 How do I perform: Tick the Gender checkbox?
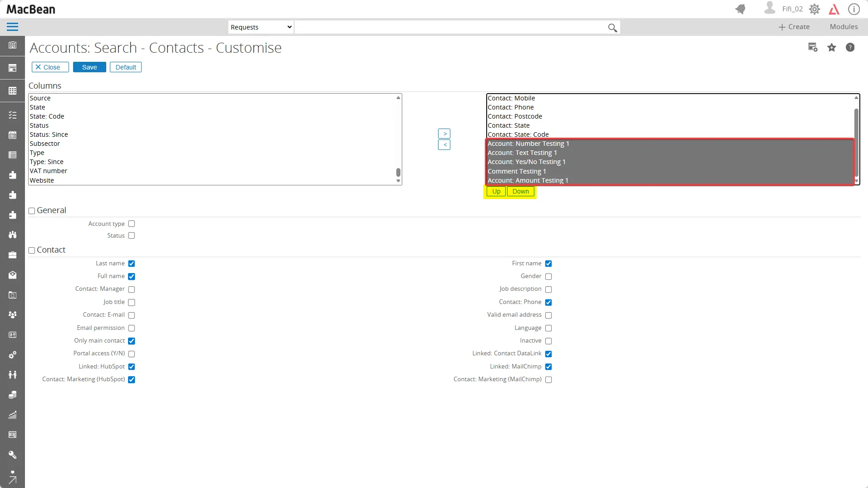point(548,276)
